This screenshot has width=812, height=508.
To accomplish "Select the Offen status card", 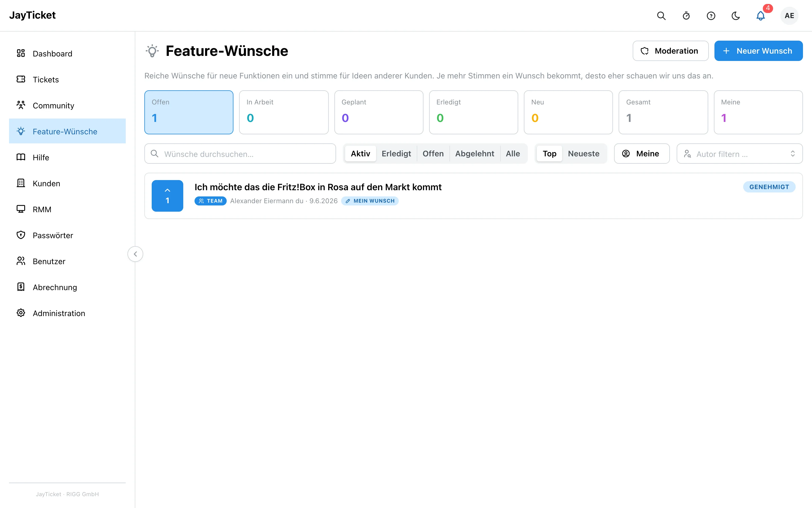I will pyautogui.click(x=189, y=112).
